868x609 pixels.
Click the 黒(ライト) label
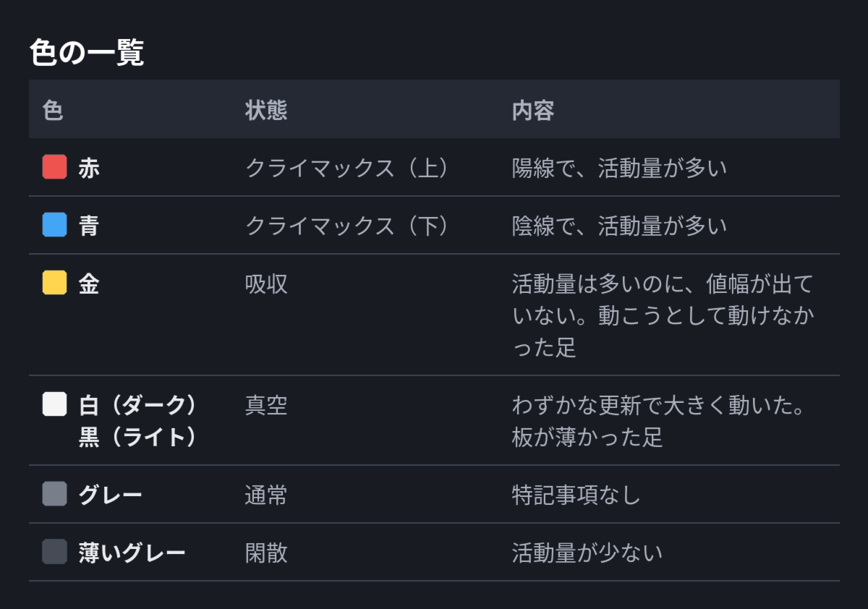(x=138, y=437)
